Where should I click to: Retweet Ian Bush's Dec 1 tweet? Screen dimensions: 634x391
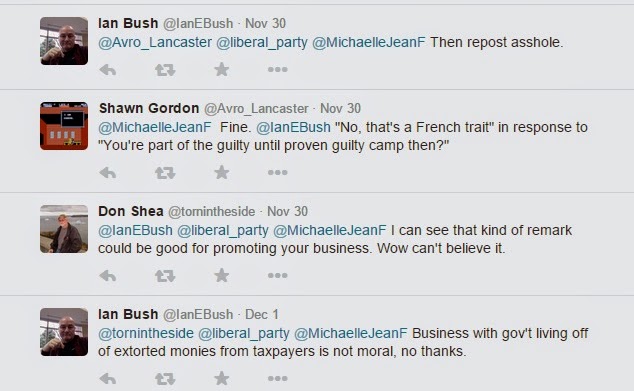[x=165, y=379]
